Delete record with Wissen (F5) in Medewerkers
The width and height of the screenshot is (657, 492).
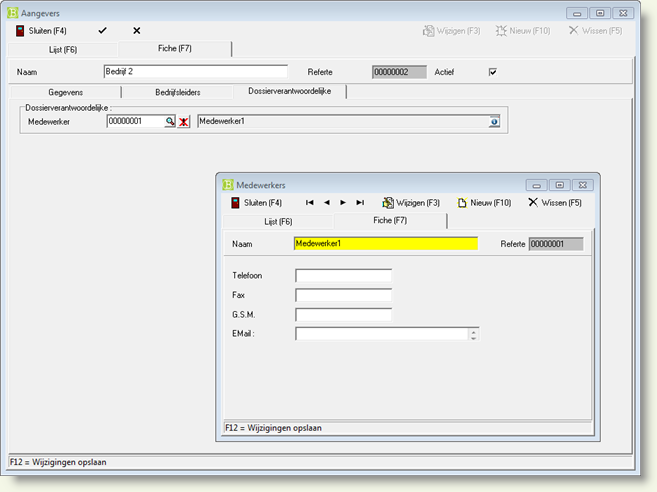click(x=555, y=203)
